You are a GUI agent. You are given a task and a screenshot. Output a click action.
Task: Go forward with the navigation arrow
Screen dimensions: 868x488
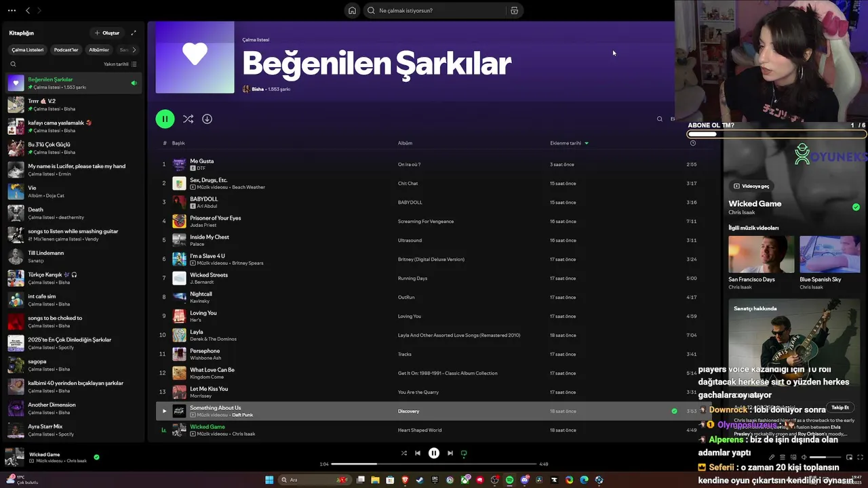(x=39, y=10)
